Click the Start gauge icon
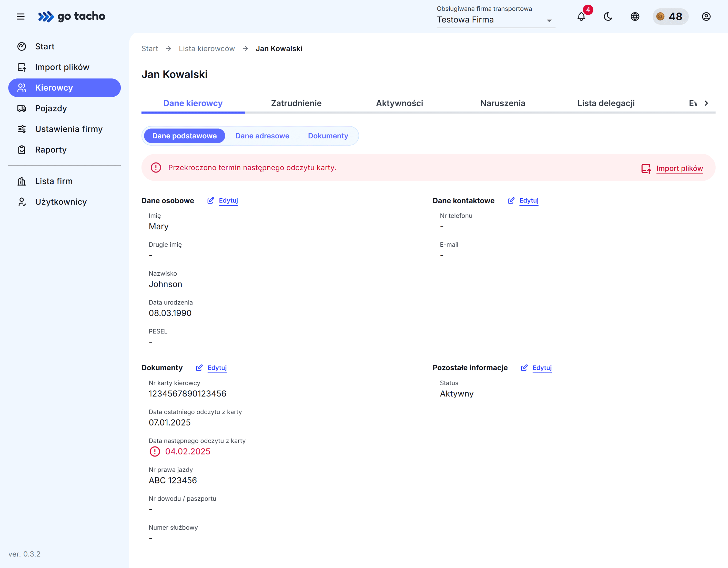This screenshot has width=728, height=568. tap(22, 46)
